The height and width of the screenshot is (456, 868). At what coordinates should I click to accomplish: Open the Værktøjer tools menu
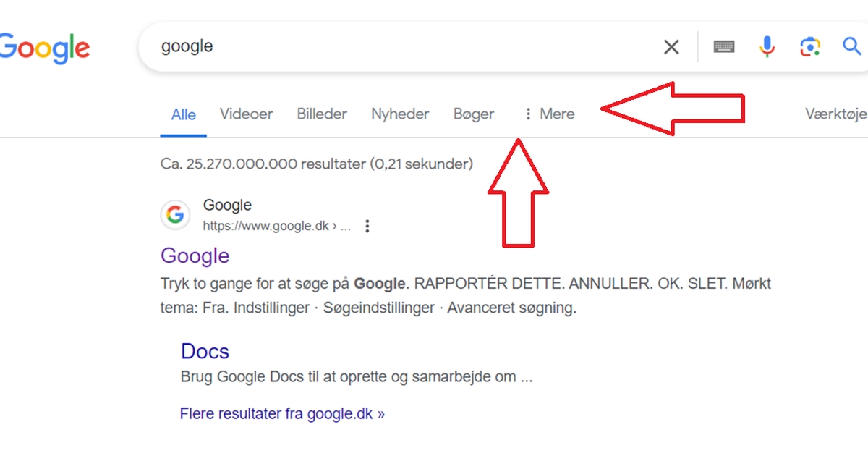coord(836,114)
